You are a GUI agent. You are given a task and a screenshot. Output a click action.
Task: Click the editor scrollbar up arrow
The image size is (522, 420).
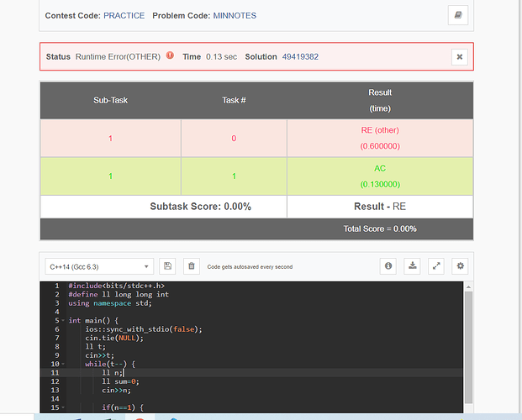(x=468, y=287)
